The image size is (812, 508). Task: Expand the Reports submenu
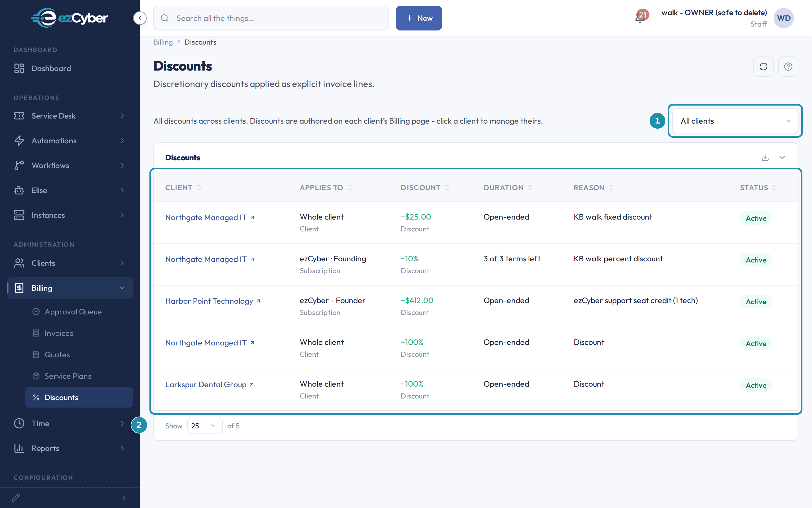(122, 448)
